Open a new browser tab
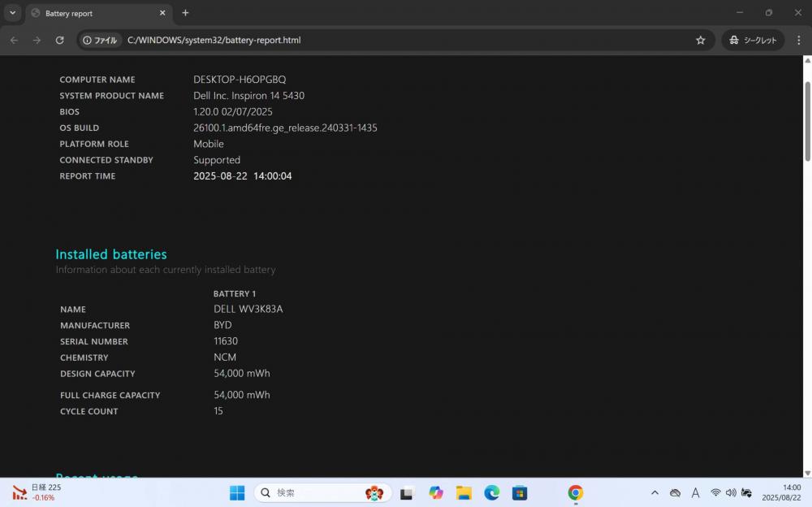Image resolution: width=812 pixels, height=507 pixels. coord(185,13)
